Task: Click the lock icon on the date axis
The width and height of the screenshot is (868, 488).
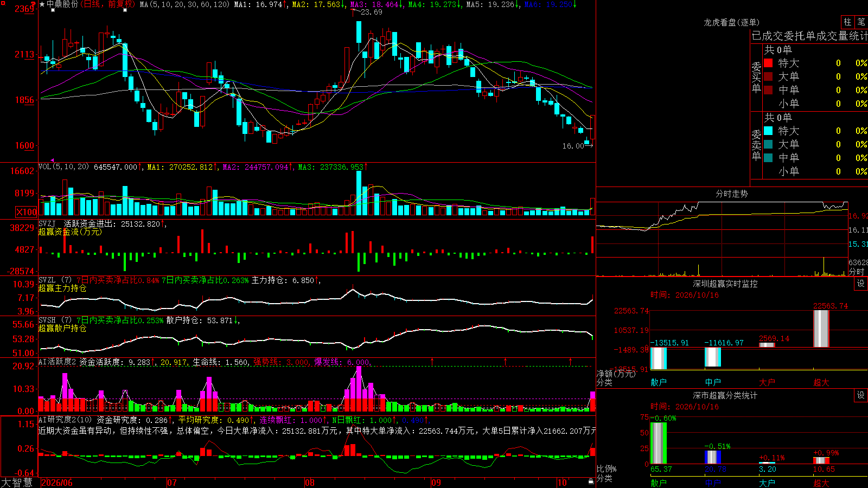Action: click(x=591, y=481)
